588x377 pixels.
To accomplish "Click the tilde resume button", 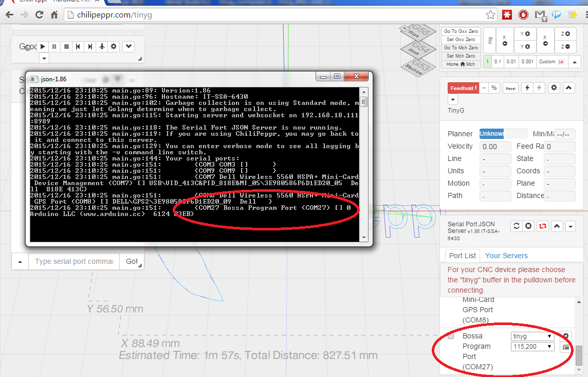I will tap(484, 88).
